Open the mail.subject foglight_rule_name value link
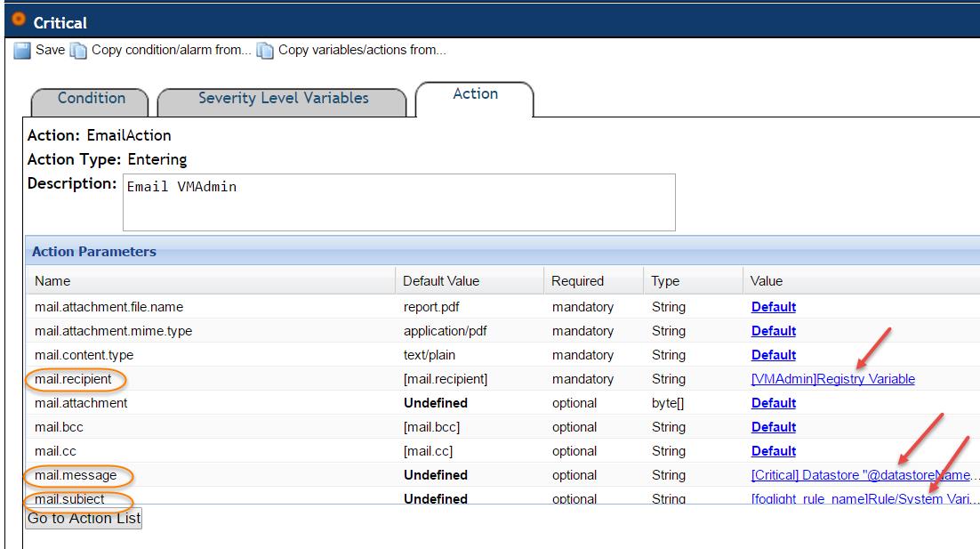This screenshot has width=980, height=549. click(x=863, y=499)
